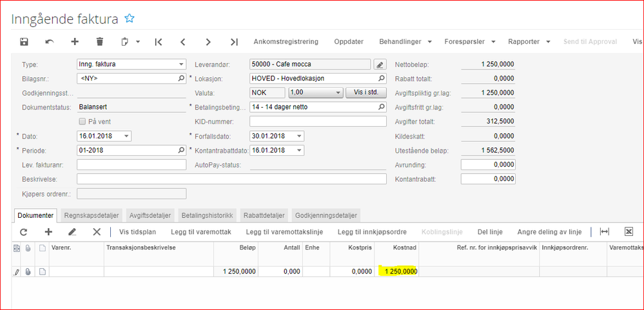The height and width of the screenshot is (310, 644).
Task: Click Legg til innkjøpsordre
Action: coord(372,232)
